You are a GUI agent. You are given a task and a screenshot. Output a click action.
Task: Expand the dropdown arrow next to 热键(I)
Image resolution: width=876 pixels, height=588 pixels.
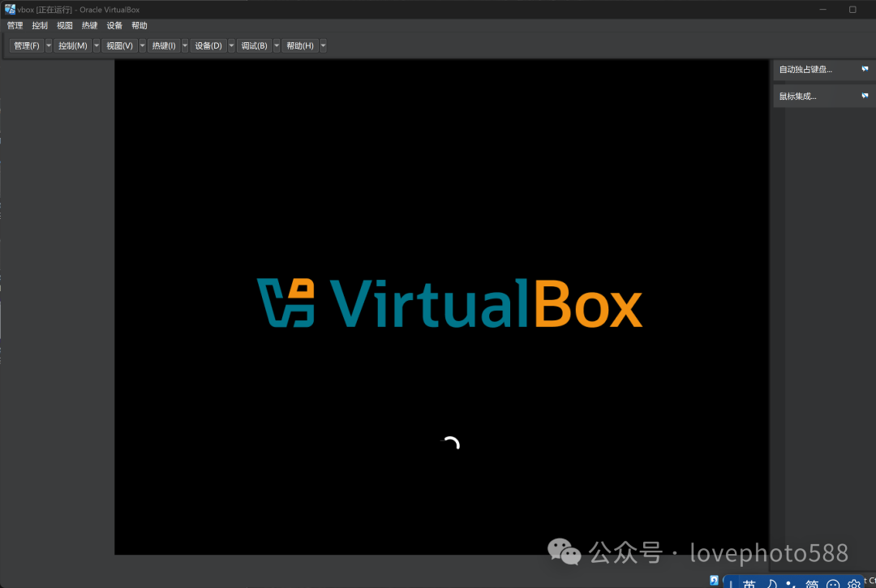pyautogui.click(x=185, y=45)
